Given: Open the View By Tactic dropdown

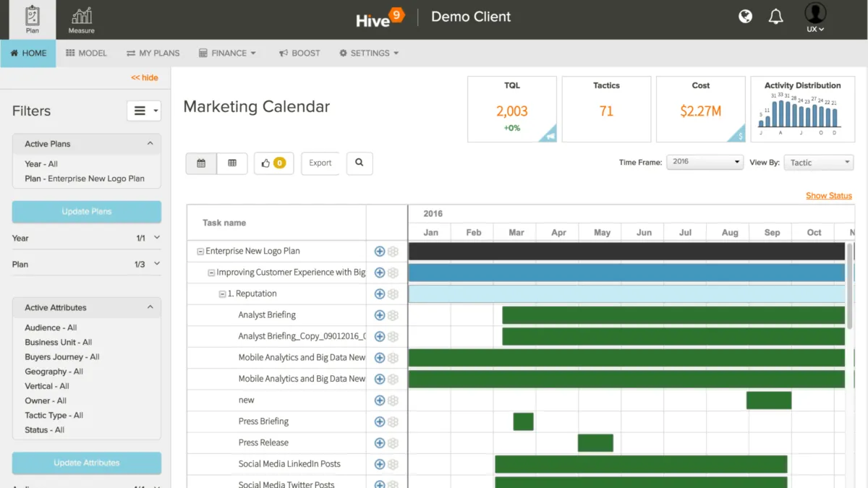Looking at the screenshot, I should [819, 163].
